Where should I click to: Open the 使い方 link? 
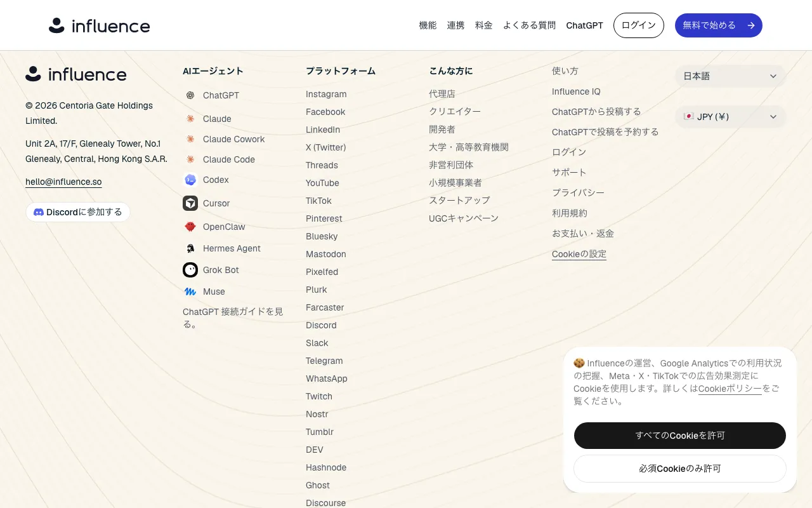point(565,71)
